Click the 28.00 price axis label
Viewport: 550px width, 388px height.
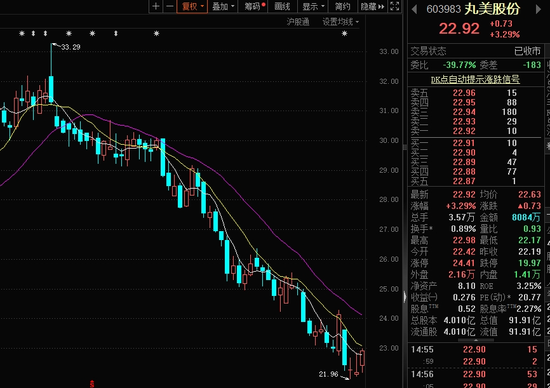coord(389,200)
